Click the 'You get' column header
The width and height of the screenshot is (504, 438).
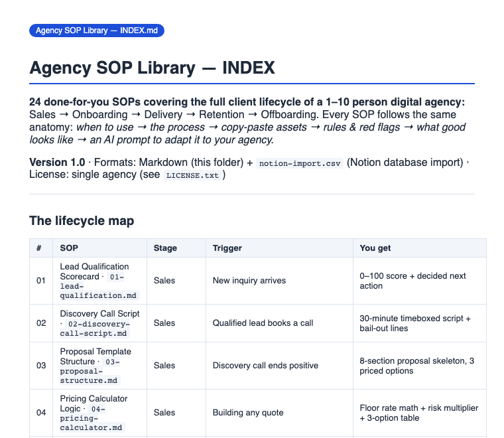[x=420, y=248]
